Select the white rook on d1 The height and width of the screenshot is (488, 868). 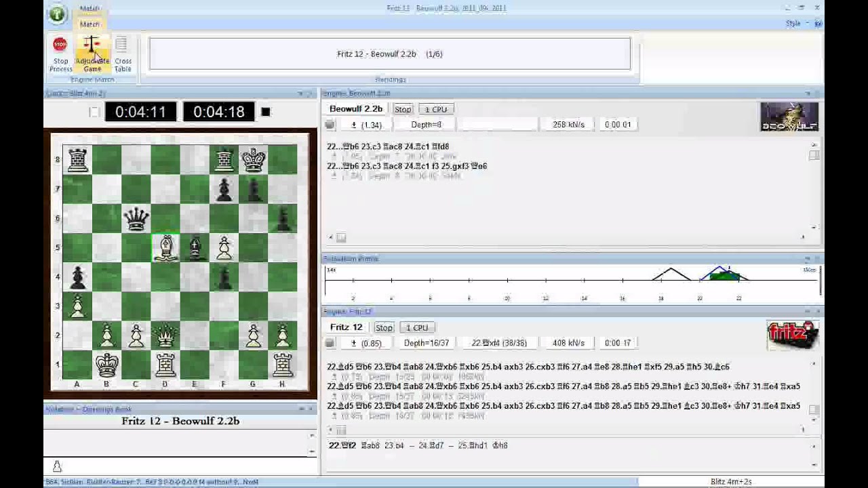click(x=166, y=365)
